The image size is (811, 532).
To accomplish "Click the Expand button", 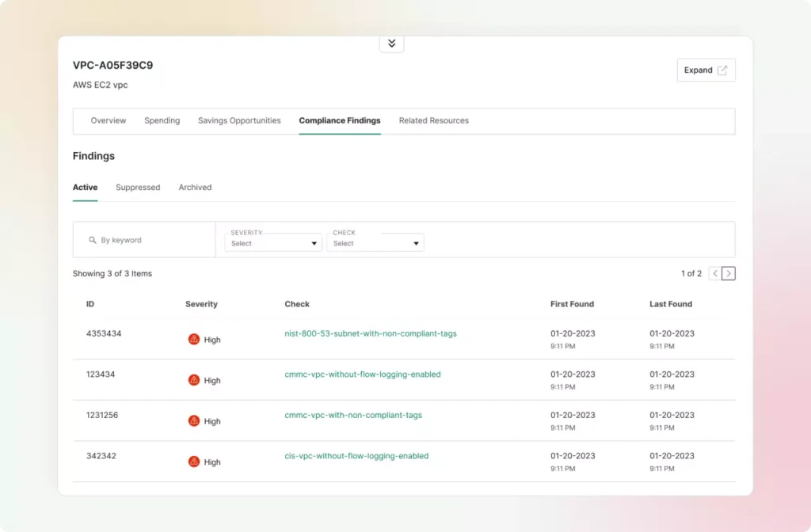I will pyautogui.click(x=705, y=70).
